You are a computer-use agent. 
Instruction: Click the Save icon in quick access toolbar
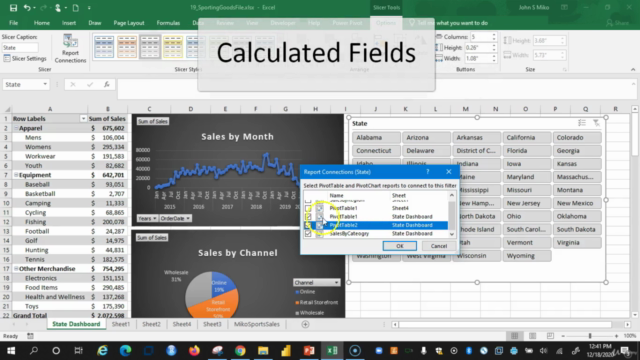point(13,8)
